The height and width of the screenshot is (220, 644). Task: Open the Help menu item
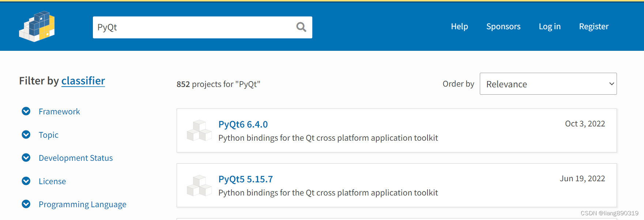click(x=459, y=26)
